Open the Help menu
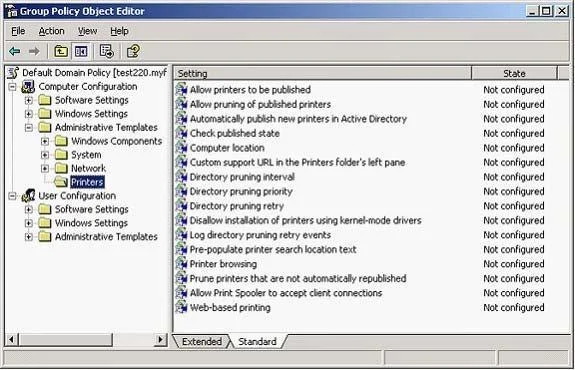The image size is (575, 370). 119,31
